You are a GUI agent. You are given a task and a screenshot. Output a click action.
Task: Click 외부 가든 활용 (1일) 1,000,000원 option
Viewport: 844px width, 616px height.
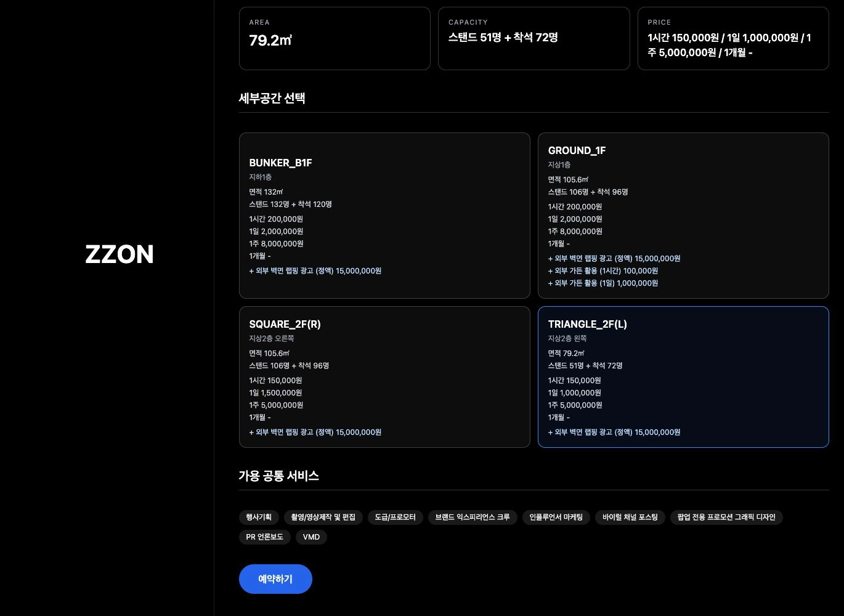(603, 283)
